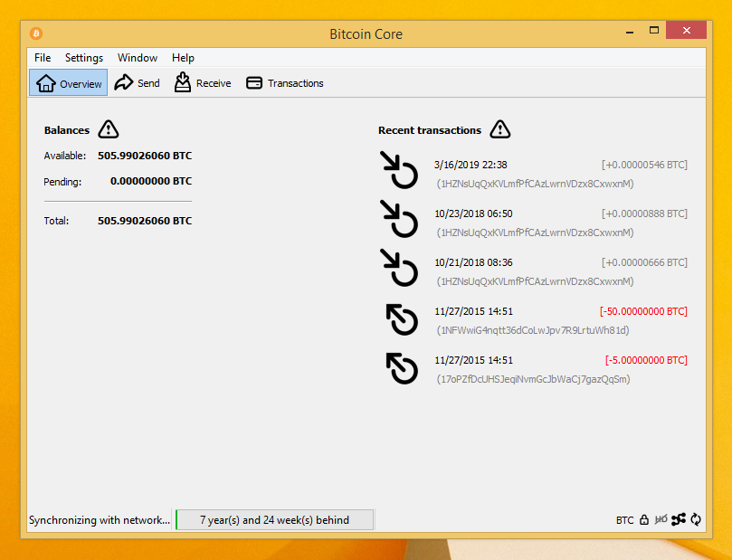
Task: Click the [+0.00000546 BTC] amount
Action: click(x=644, y=165)
